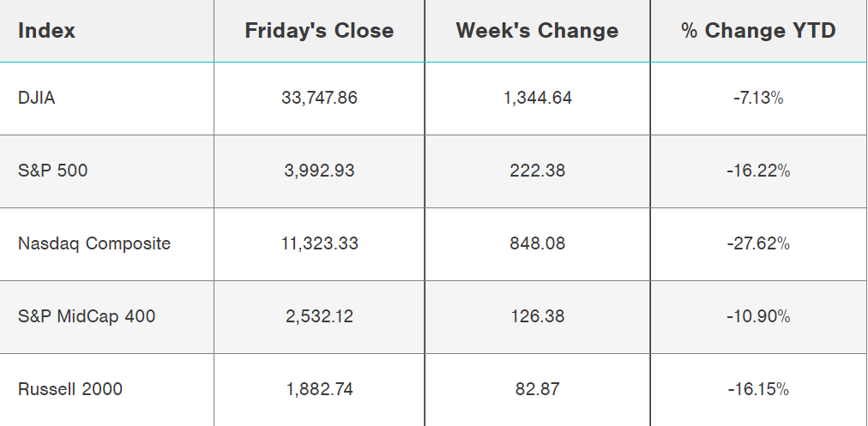Click the Index column header

tap(46, 31)
